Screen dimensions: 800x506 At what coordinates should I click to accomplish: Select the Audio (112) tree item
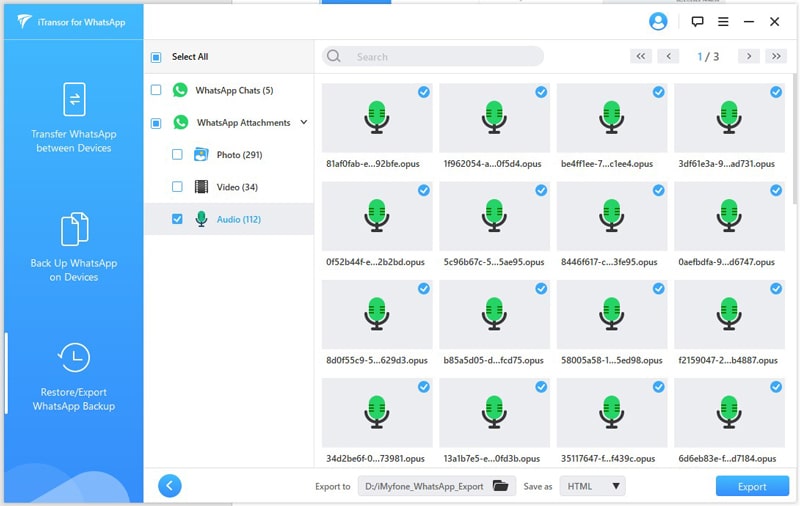coord(229,219)
